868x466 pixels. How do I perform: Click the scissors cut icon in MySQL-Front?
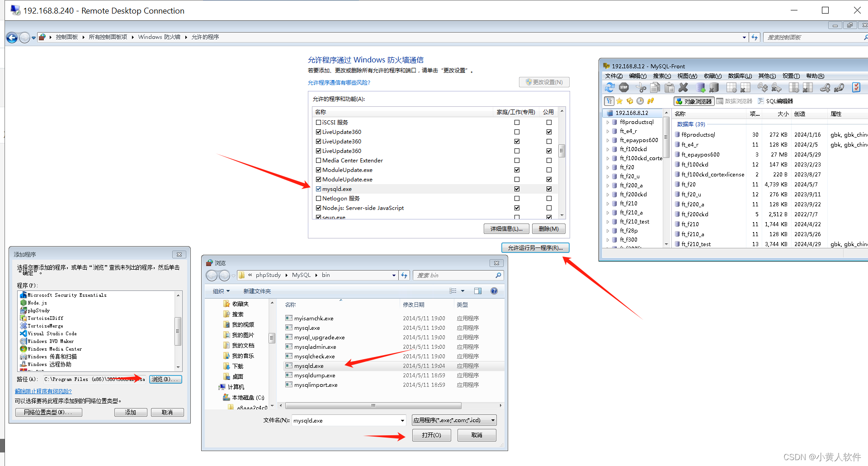641,87
